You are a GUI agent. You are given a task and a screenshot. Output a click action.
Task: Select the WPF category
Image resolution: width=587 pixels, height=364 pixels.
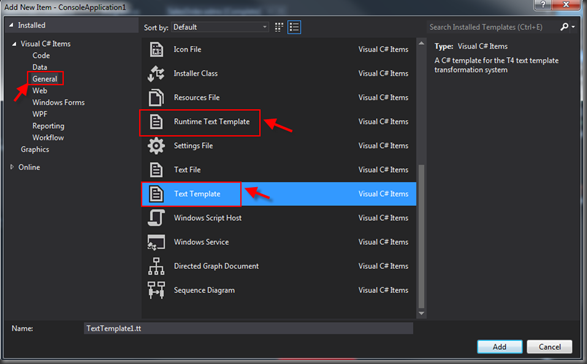[40, 114]
